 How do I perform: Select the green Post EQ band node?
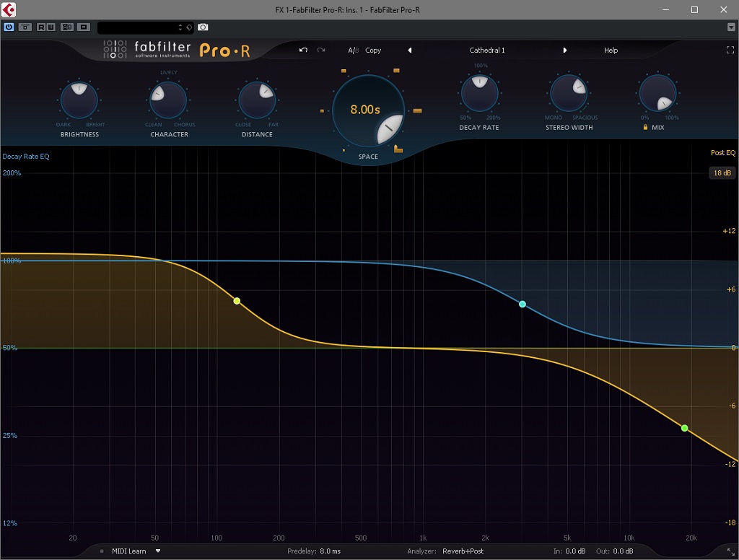684,428
